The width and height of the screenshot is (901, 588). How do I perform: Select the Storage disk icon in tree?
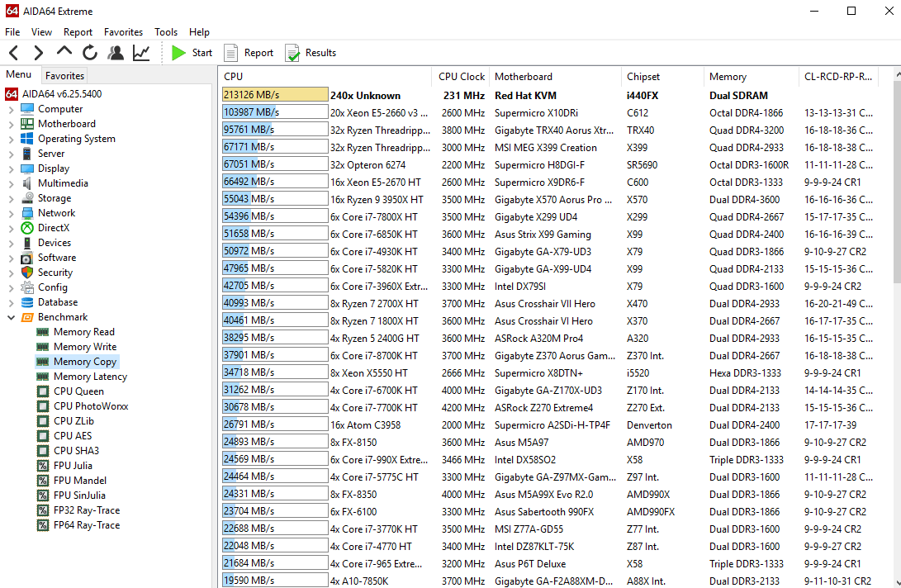coord(27,197)
